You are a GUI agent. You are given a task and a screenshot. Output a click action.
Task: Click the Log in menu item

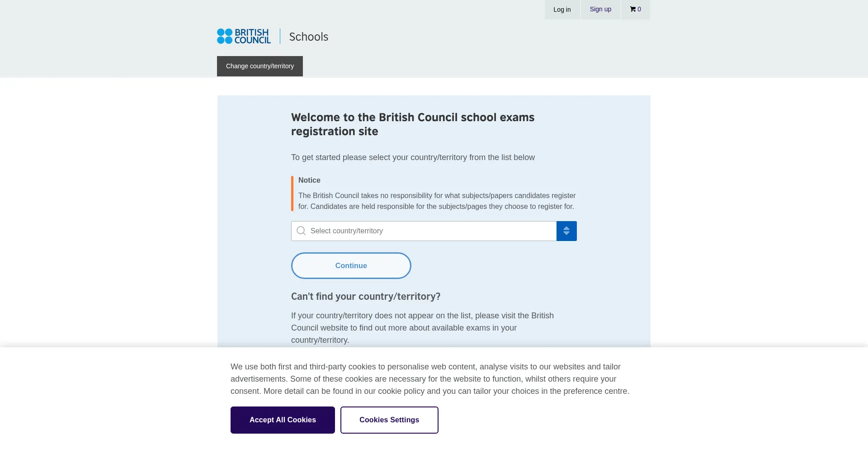(562, 9)
